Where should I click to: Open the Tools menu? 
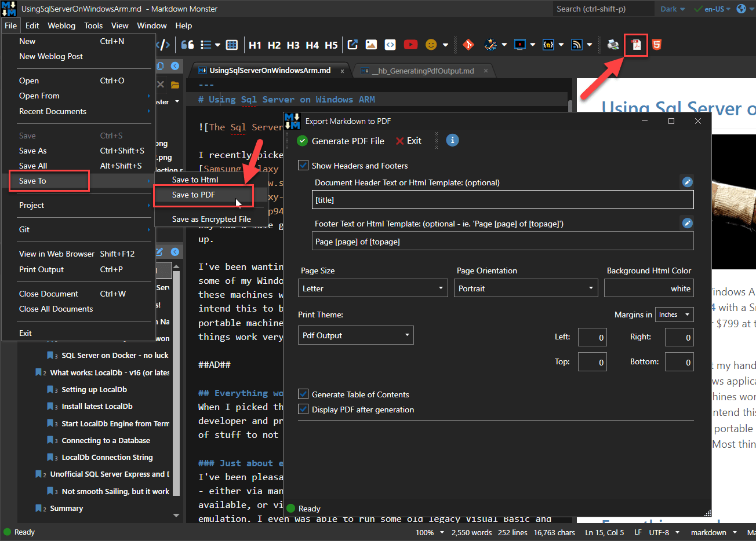[93, 25]
